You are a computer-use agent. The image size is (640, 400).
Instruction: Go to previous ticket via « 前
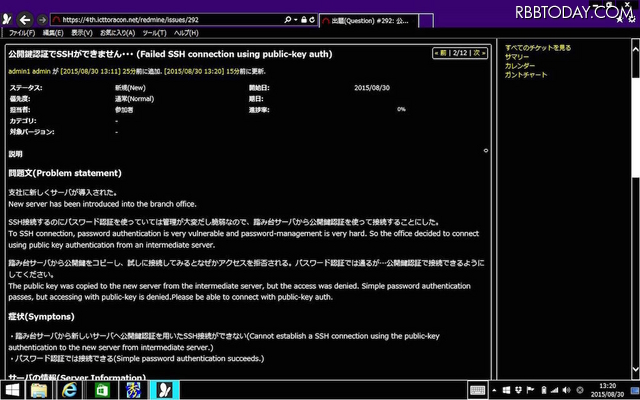tap(440, 53)
